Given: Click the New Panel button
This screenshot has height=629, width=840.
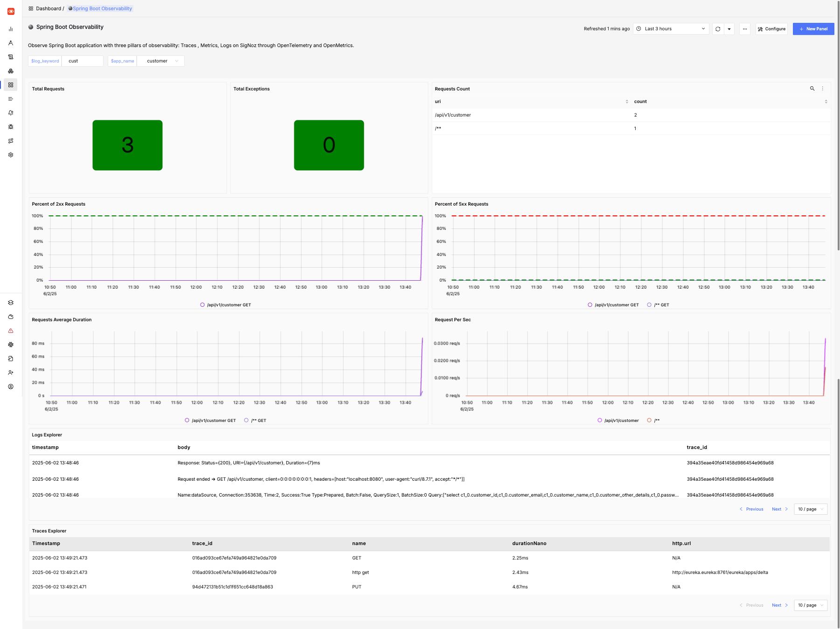Looking at the screenshot, I should click(813, 28).
